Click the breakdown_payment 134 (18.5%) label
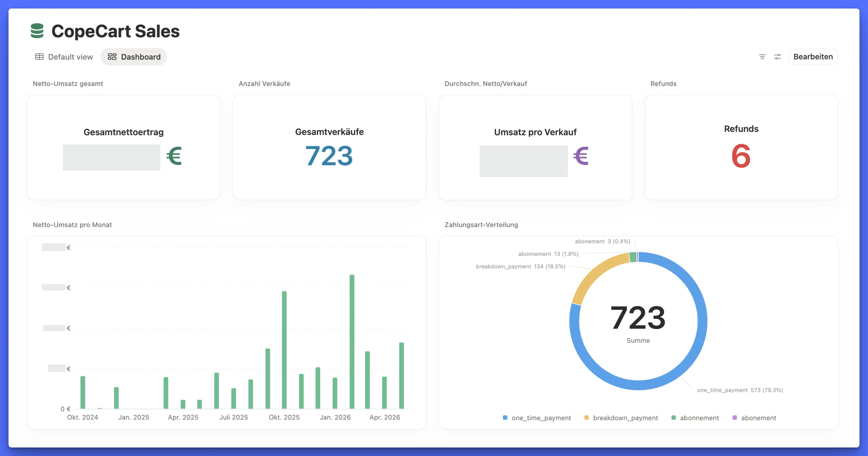This screenshot has width=868, height=456. click(520, 266)
